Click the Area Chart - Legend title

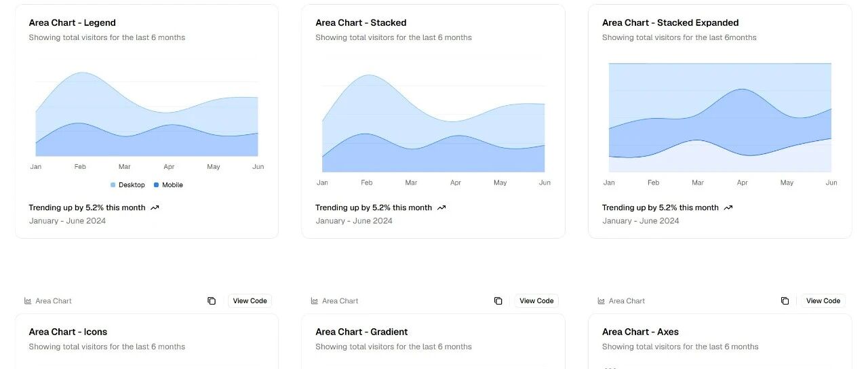(72, 23)
